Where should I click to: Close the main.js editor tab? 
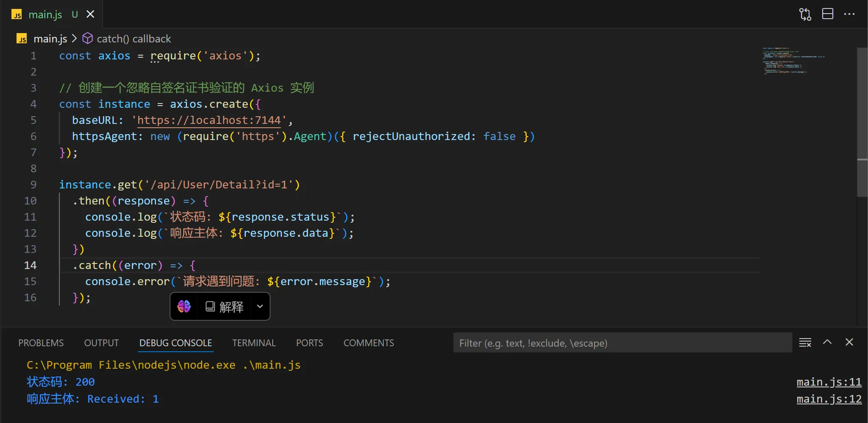tap(90, 14)
